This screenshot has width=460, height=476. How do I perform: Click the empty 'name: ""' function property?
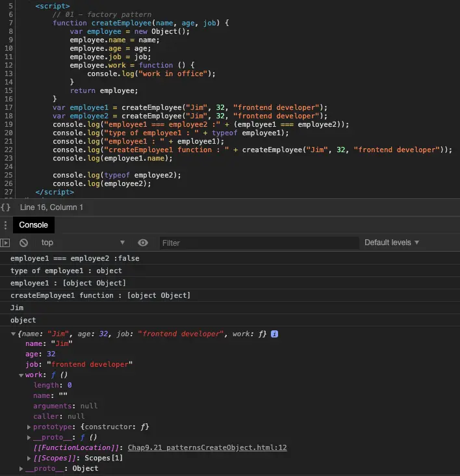tap(50, 395)
